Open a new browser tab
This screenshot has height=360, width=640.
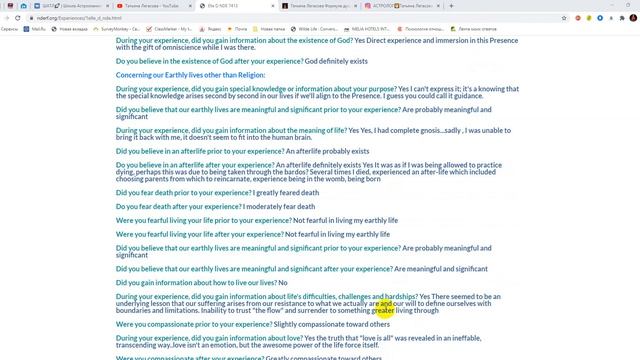pyautogui.click(x=451, y=6)
